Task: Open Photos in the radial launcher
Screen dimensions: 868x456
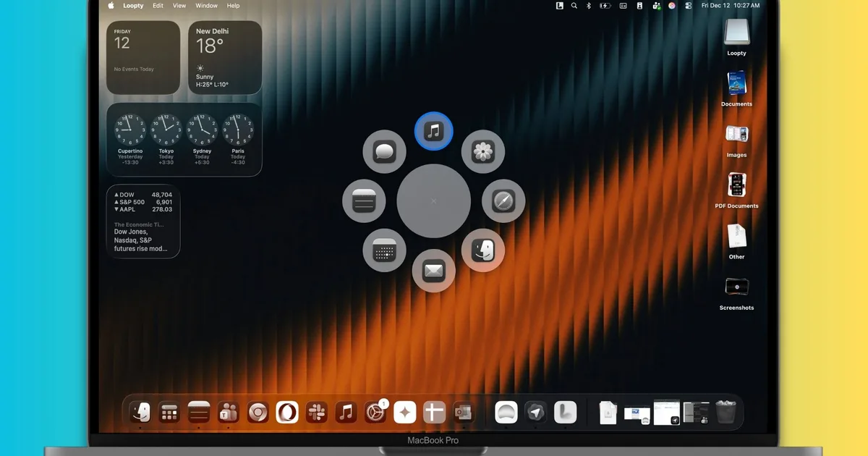Action: [482, 151]
